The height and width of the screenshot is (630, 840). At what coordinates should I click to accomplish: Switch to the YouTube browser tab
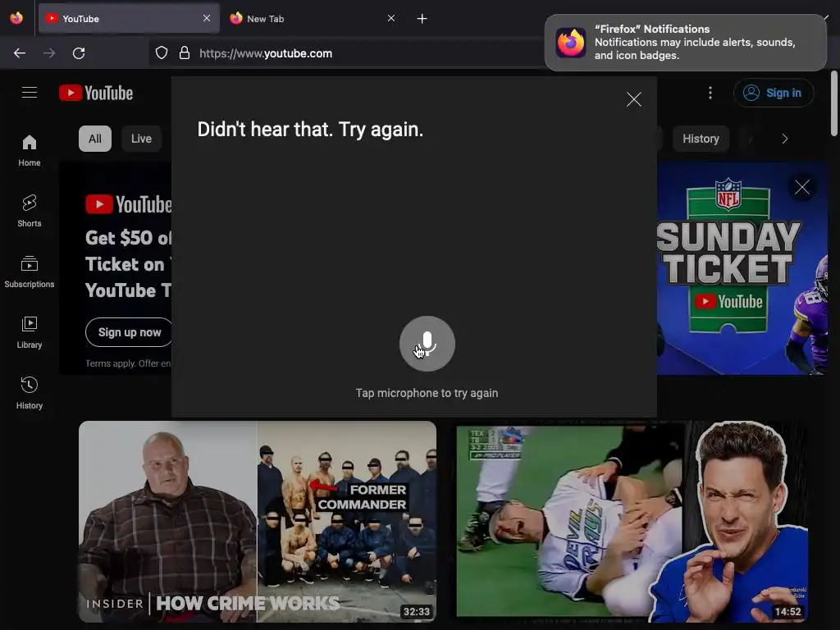(x=129, y=19)
